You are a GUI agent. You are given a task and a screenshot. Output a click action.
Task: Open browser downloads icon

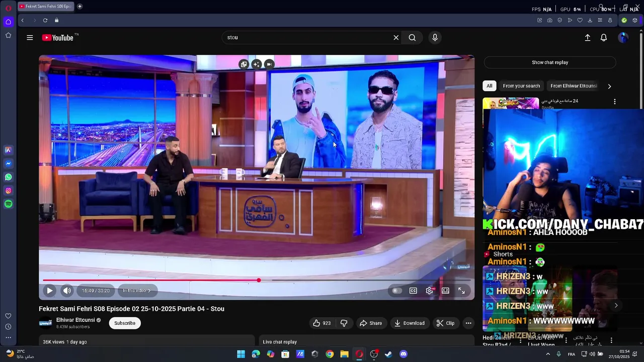(590, 20)
